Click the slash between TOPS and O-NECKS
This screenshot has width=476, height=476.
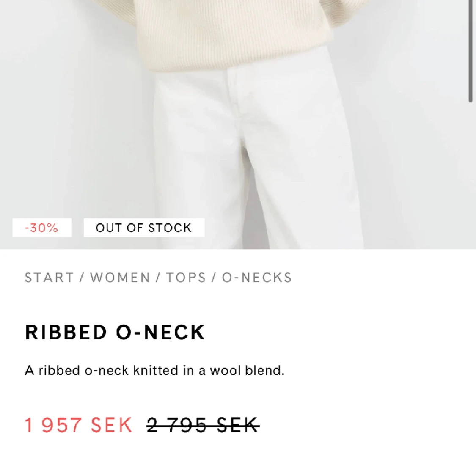(x=214, y=278)
